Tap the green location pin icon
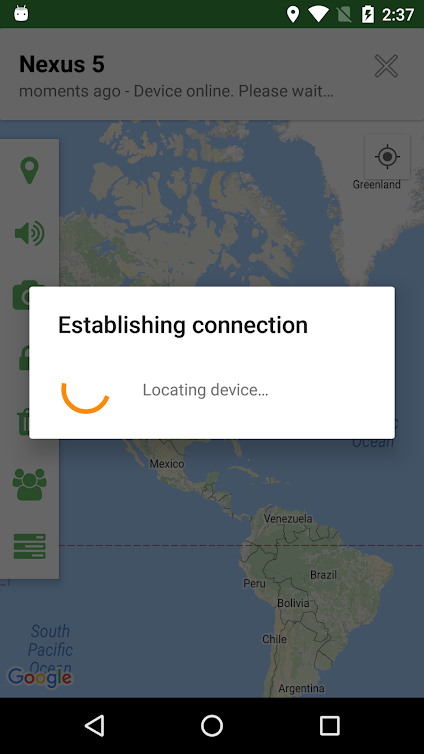This screenshot has height=754, width=424. 29,171
